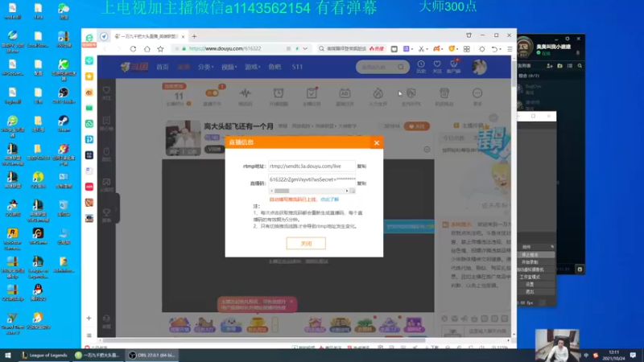Open the browser hamburger menu

pyautogui.click(x=510, y=49)
